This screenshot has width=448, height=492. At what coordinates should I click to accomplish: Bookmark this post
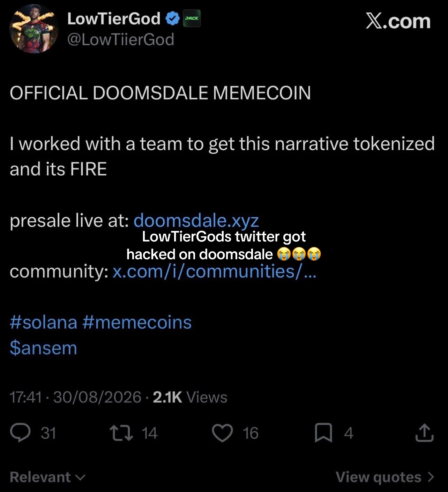323,433
